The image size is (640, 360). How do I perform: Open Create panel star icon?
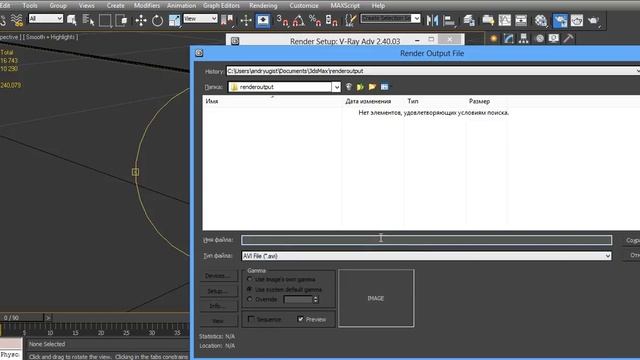(x=494, y=38)
